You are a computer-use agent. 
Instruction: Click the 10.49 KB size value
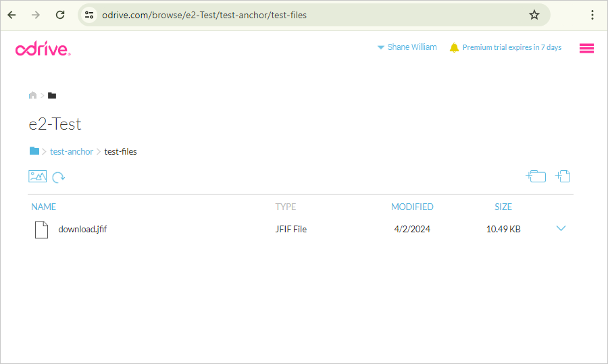(503, 229)
